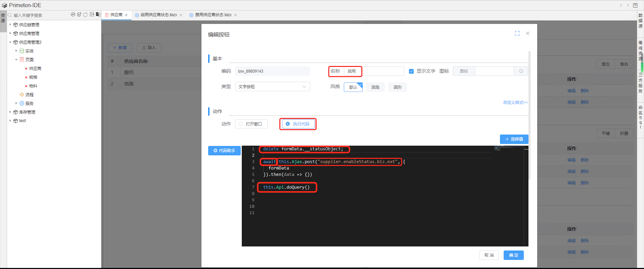The width and height of the screenshot is (644, 269).
Task: Click the AI assistant icon in resource toolbar
Action: [73, 15]
